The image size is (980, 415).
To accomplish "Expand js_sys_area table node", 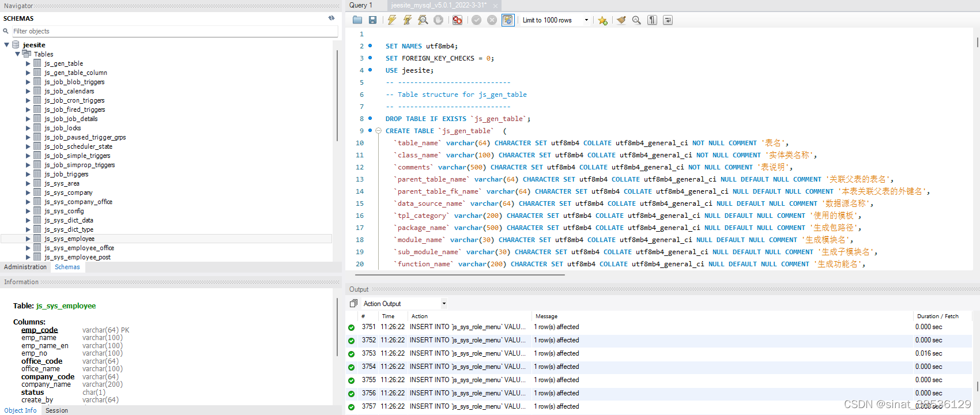I will (28, 183).
